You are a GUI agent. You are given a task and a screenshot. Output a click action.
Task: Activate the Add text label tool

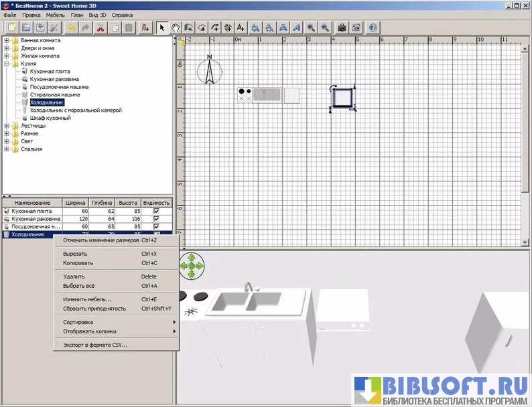coord(241,28)
